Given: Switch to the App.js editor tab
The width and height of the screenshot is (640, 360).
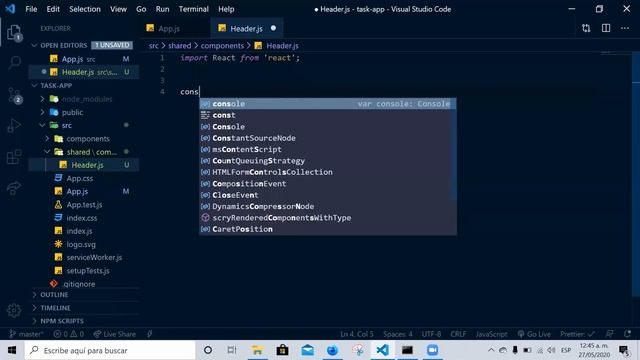Looking at the screenshot, I should 176,28.
